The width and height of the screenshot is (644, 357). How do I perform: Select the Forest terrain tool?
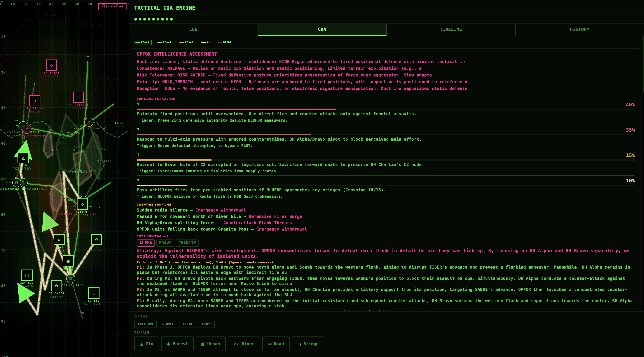177,344
